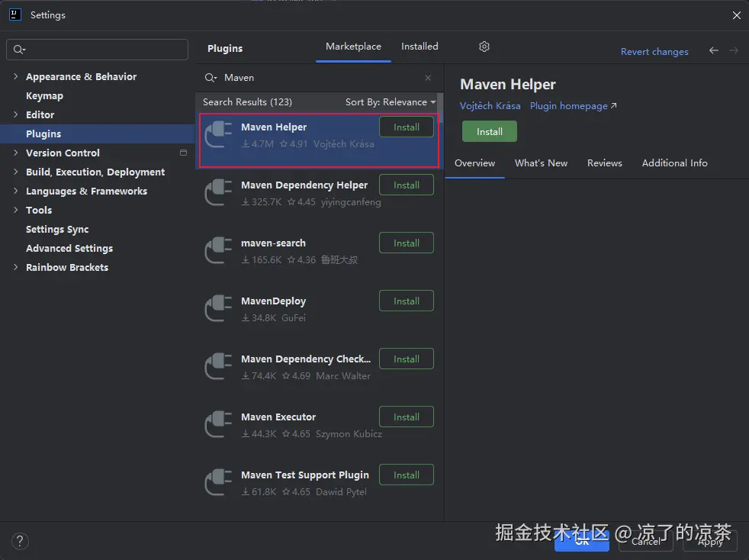Switch to the Installed tab

coord(420,47)
